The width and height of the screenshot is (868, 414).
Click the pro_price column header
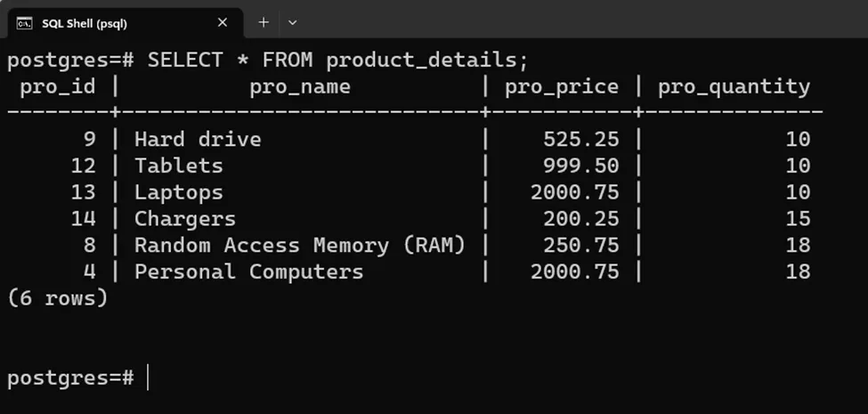(562, 87)
